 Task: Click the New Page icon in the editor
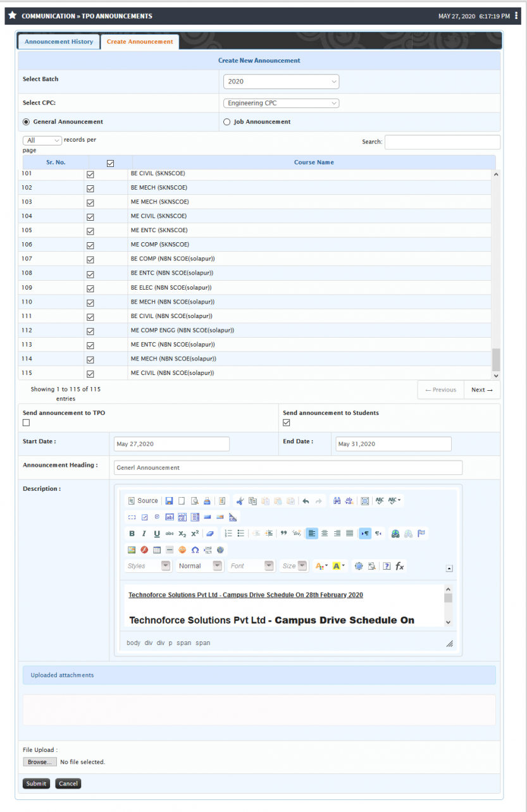pos(182,501)
